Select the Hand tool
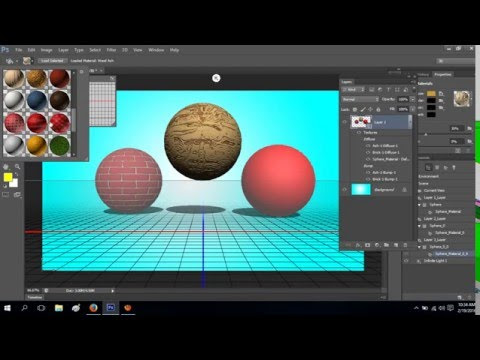Screen dimensions: 480x360 click(6, 167)
